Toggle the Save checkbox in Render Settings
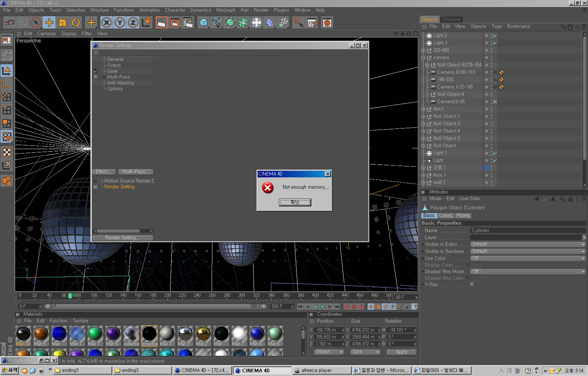 (x=96, y=71)
